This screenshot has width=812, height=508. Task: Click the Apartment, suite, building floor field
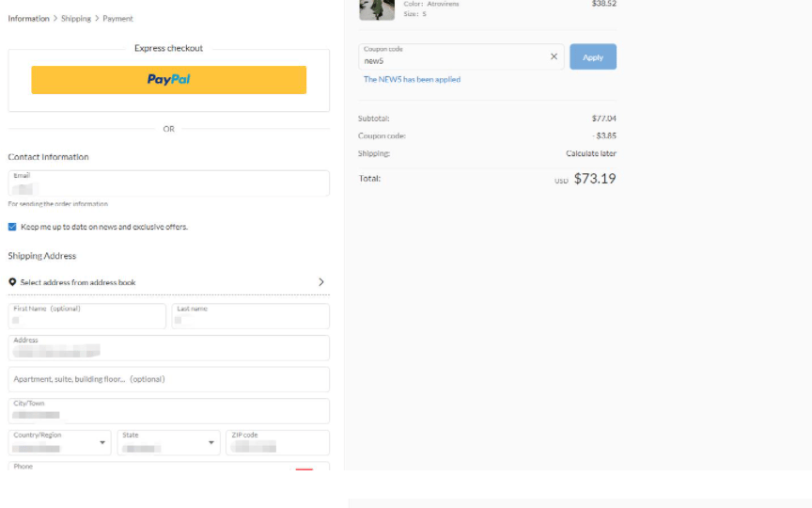[x=169, y=379]
